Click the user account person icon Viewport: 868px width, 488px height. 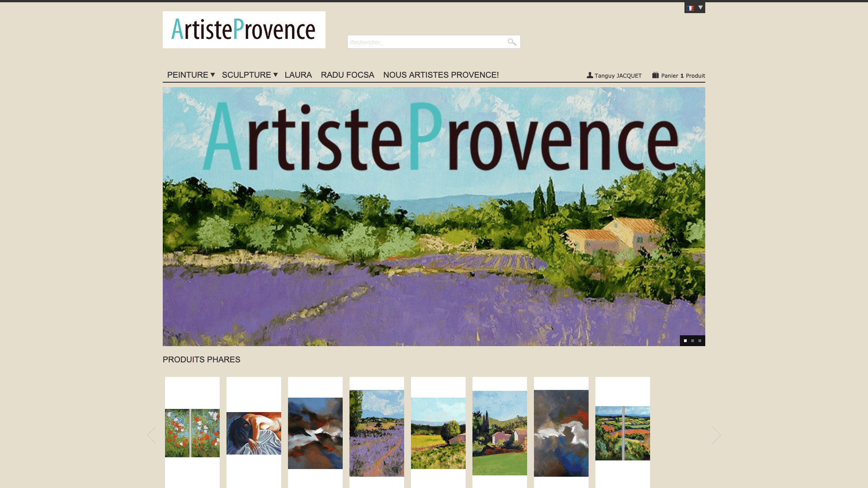[590, 75]
